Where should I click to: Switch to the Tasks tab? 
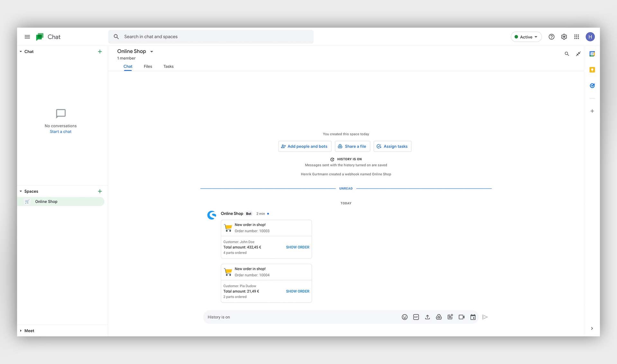point(168,67)
